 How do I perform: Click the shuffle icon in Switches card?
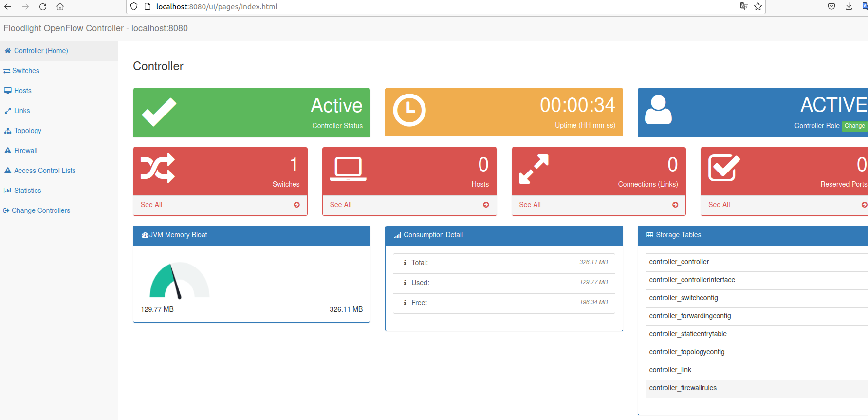[158, 168]
